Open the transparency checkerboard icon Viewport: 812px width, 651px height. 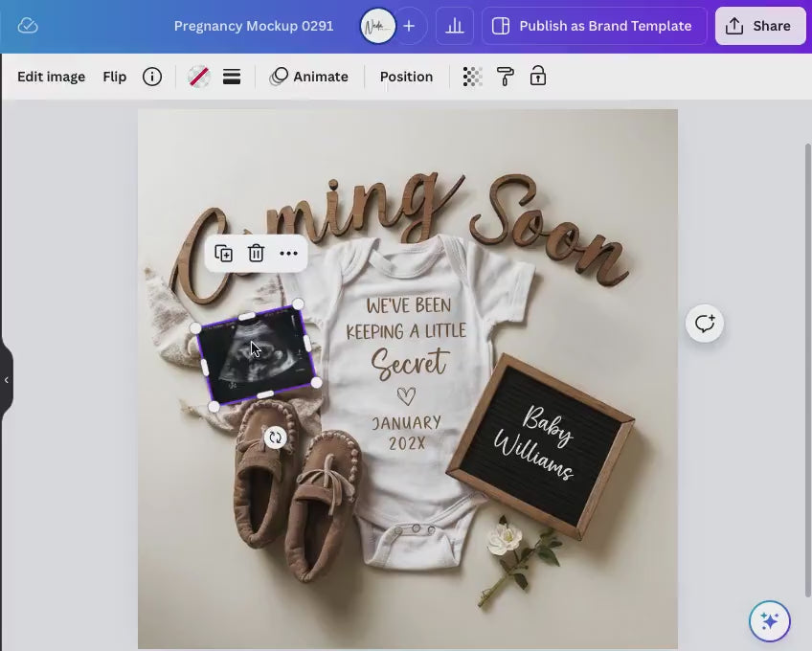click(472, 77)
